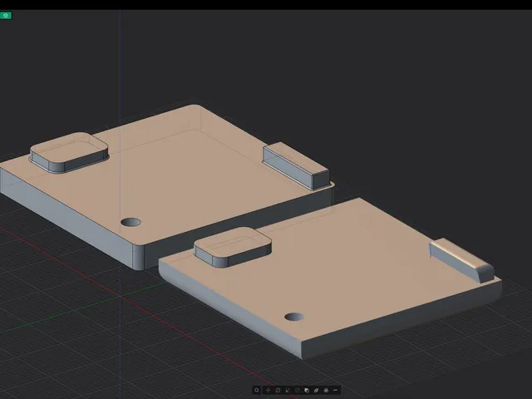Select the circular rotate tool
The image size is (532, 399).
[278, 390]
